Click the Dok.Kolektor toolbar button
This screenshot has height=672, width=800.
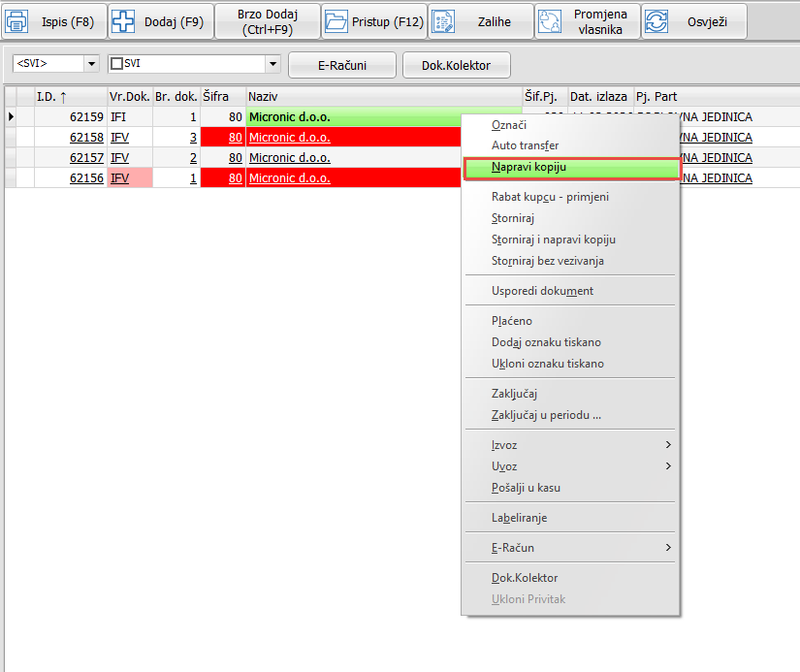coord(456,65)
